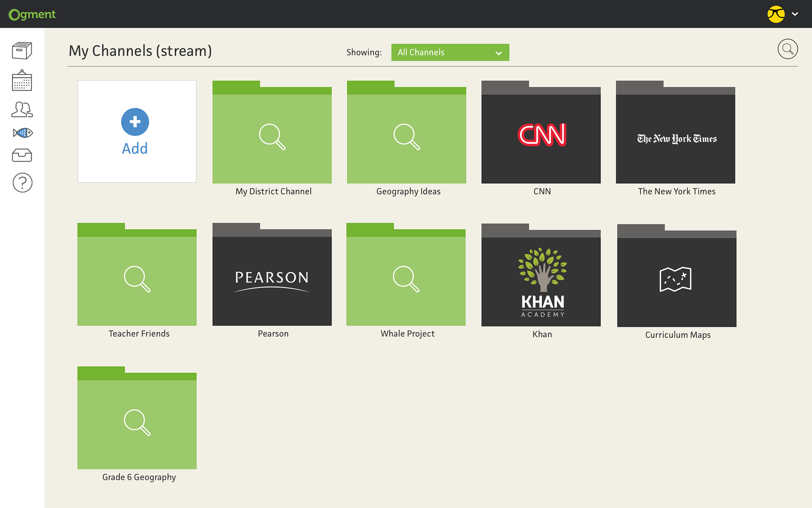Open the help question mark icon

coord(22,182)
